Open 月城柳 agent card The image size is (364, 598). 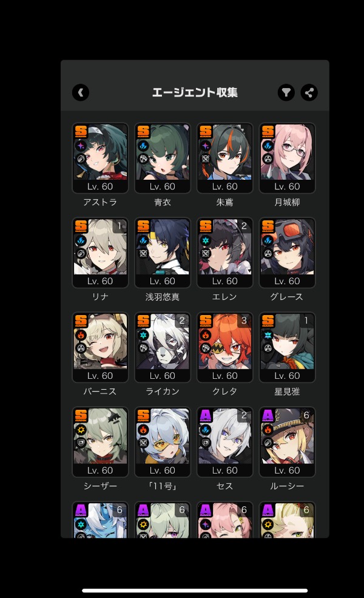click(287, 158)
